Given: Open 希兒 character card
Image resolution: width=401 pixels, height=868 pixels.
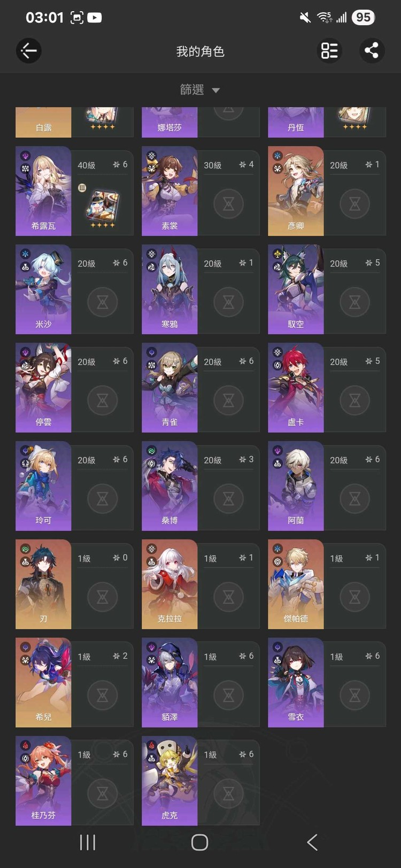Looking at the screenshot, I should tap(74, 683).
